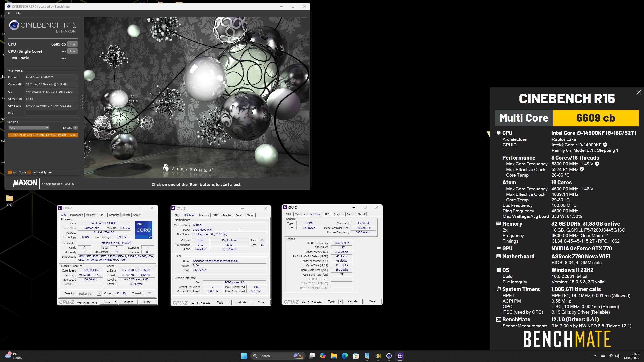Open the volume tray icon
The width and height of the screenshot is (644, 362).
[617, 356]
